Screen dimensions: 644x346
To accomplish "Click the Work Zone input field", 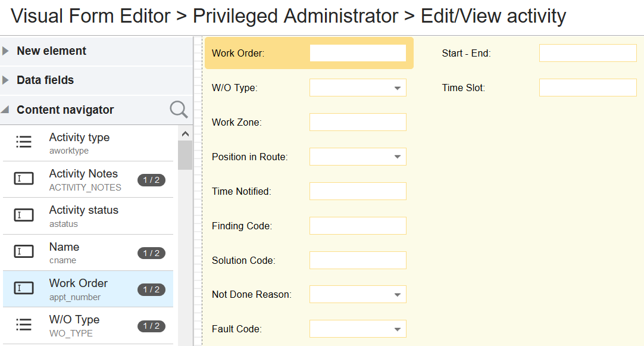I will pos(358,123).
